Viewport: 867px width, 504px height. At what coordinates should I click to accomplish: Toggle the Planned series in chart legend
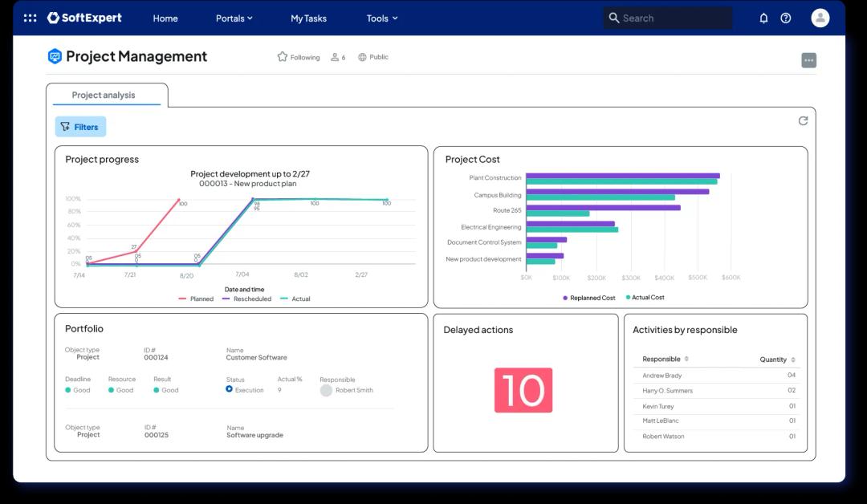point(197,299)
